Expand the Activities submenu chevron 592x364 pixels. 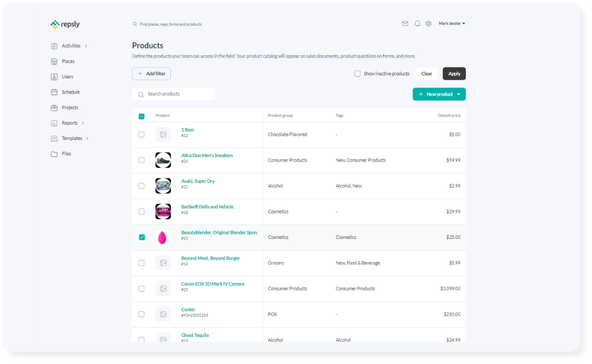pos(86,46)
